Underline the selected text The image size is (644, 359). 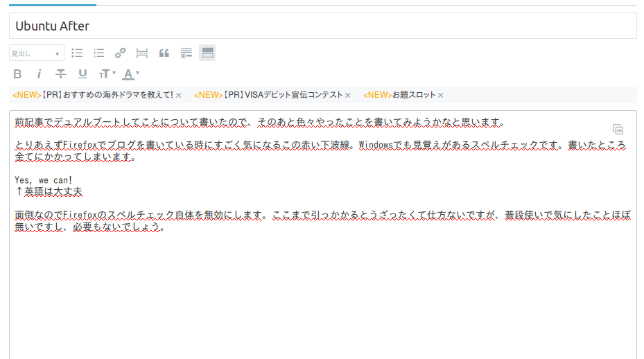tap(82, 74)
